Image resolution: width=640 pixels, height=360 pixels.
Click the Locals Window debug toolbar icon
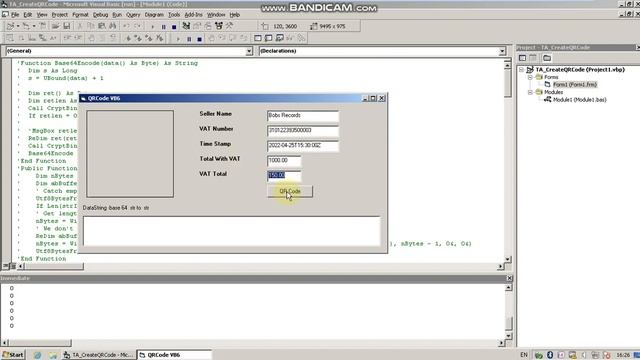point(258,38)
